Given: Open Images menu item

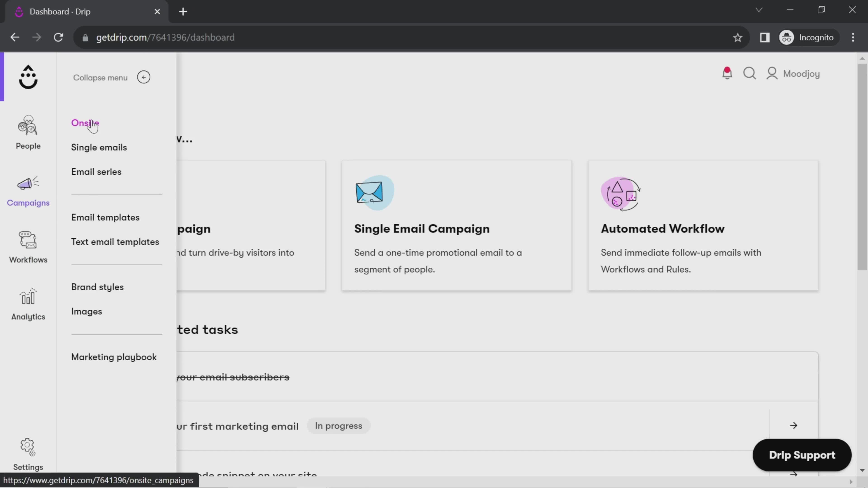Looking at the screenshot, I should click(x=86, y=312).
